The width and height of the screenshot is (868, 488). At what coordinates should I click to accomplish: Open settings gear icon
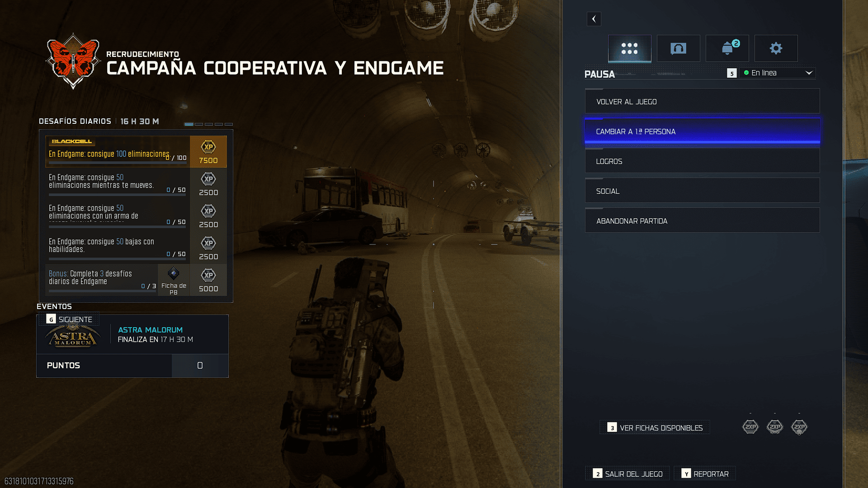pyautogui.click(x=776, y=48)
